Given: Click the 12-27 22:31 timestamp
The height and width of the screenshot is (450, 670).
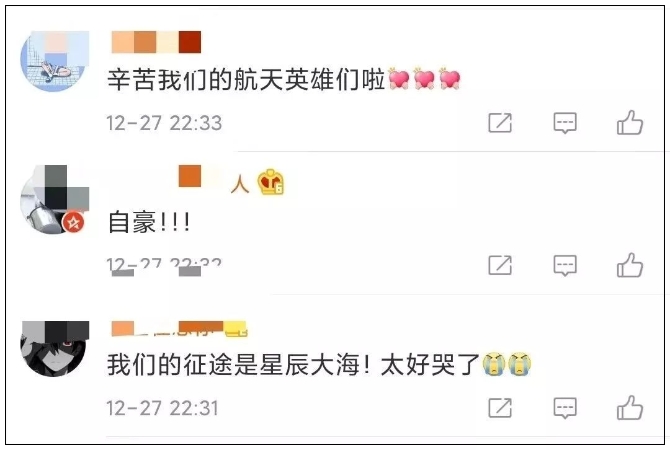Looking at the screenshot, I should point(162,408).
